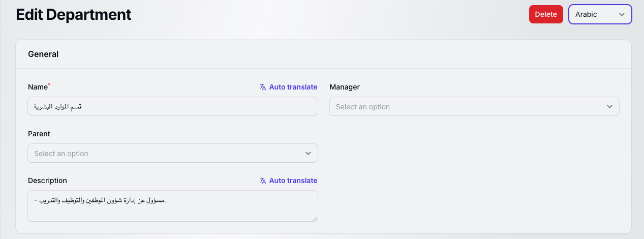Click the translate icon above Description field
The width and height of the screenshot is (644, 239).
[x=263, y=181]
